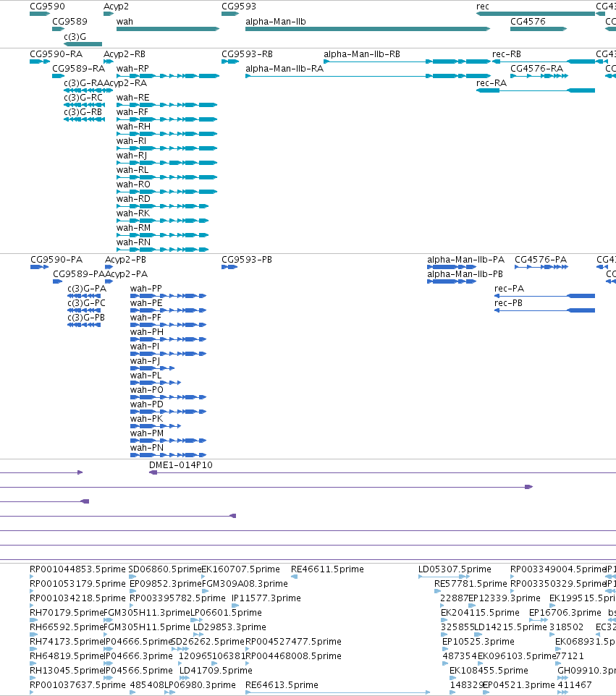Viewport: 616px width, 696px height.
Task: Select the wah gene bar
Action: click(168, 29)
